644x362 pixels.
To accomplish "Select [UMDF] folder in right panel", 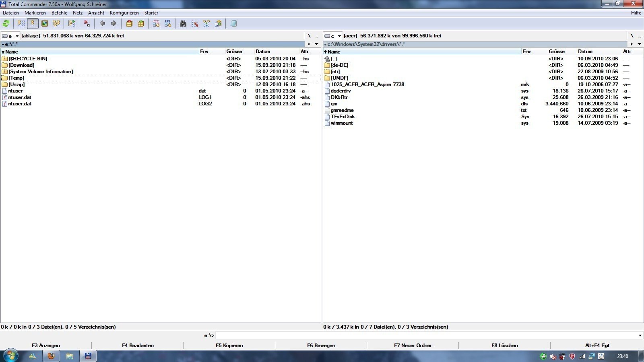I will (483, 78).
